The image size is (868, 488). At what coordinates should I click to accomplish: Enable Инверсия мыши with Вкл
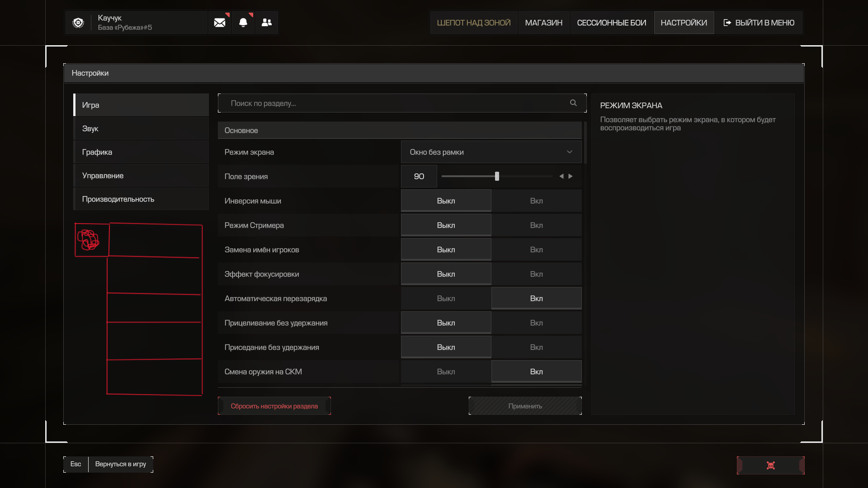537,201
